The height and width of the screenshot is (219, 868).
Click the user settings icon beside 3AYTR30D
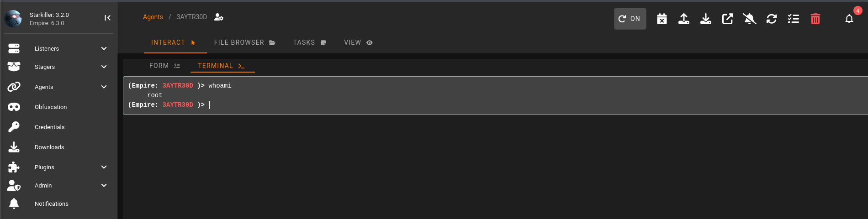pos(219,17)
